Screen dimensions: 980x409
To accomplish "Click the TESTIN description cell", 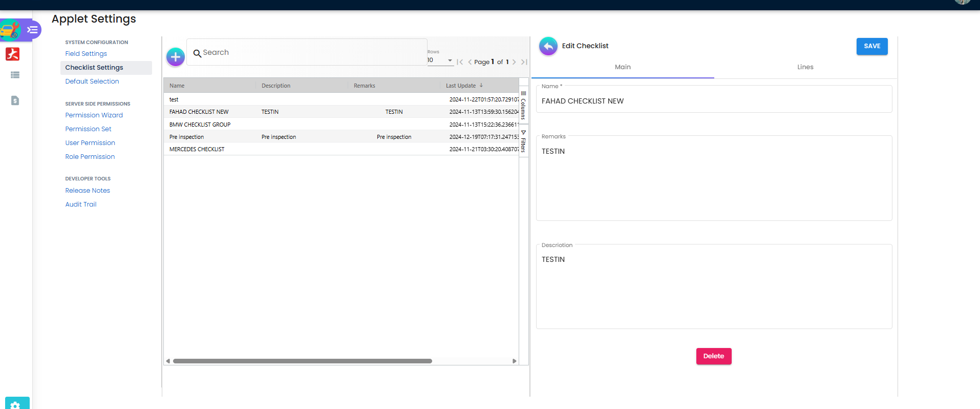I will tap(270, 112).
